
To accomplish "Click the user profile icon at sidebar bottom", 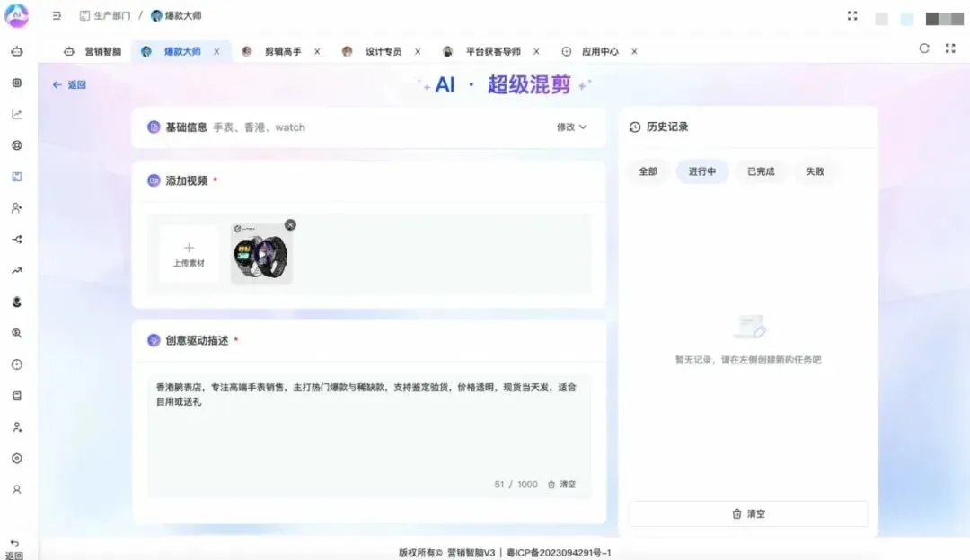I will coord(18,489).
